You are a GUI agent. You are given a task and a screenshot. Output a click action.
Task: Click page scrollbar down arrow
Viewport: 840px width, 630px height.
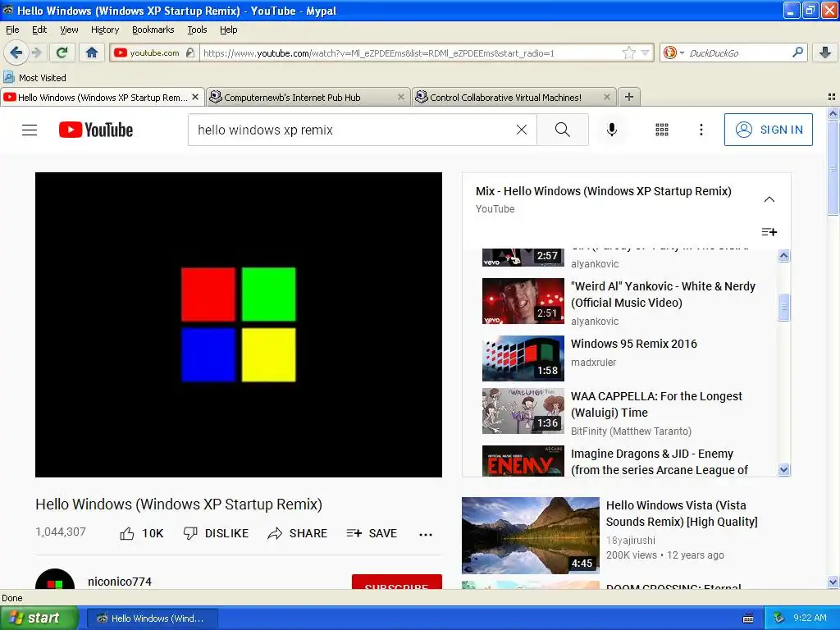point(833,582)
